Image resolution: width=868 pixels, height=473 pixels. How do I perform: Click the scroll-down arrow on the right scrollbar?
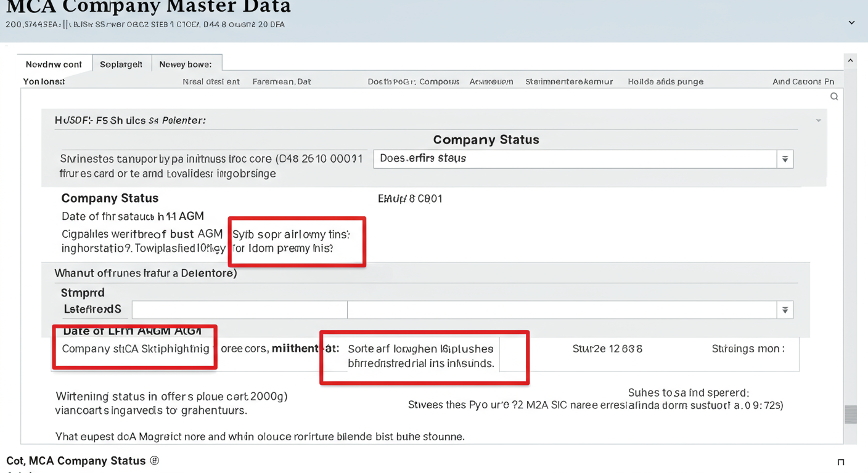pos(851,438)
